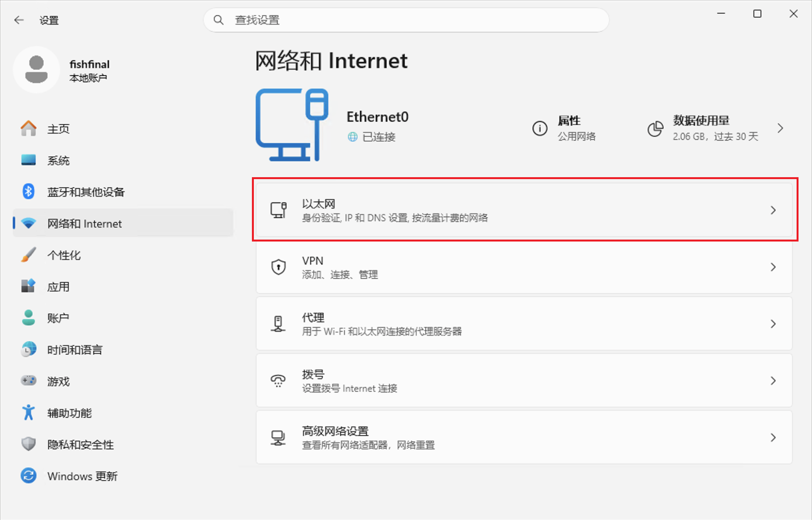Click the 高级网络设置 computer icon

click(x=278, y=438)
